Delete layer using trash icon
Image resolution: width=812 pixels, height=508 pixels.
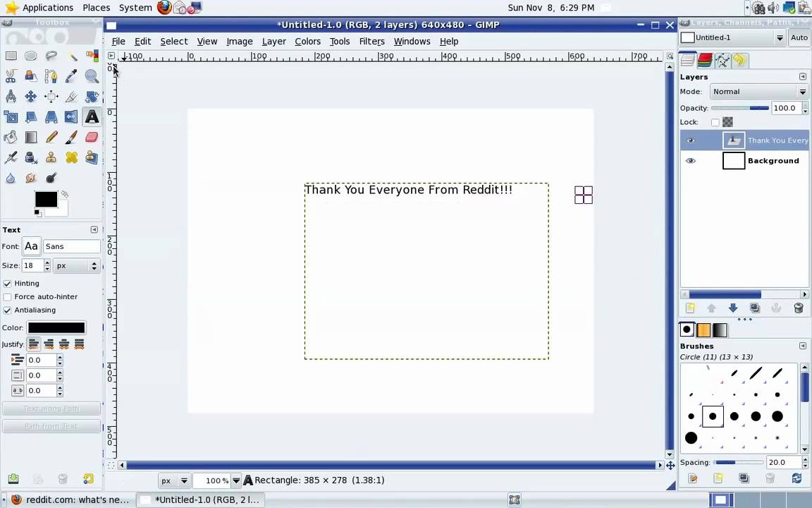(798, 308)
